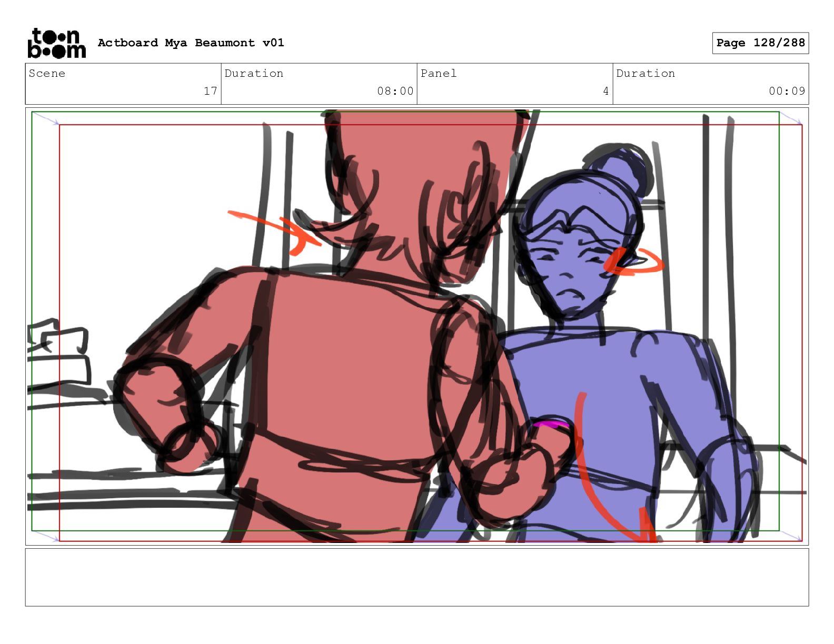Select the title 'Actboard Mya Beaumont v01'
The image size is (834, 644).
click(x=191, y=43)
